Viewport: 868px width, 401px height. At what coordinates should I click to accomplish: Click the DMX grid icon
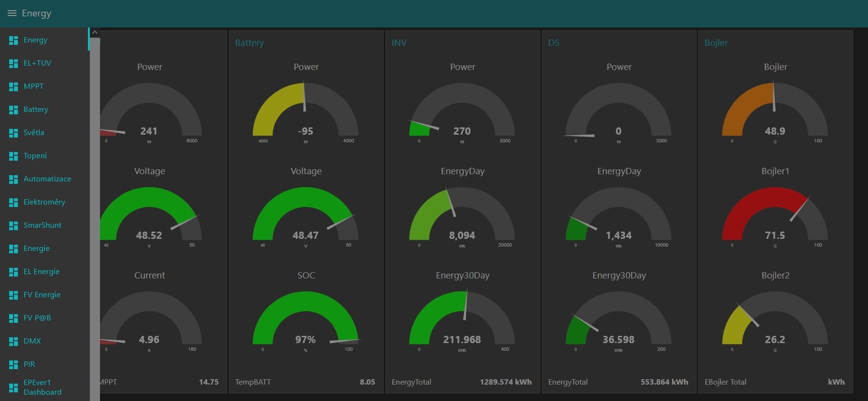tap(14, 341)
